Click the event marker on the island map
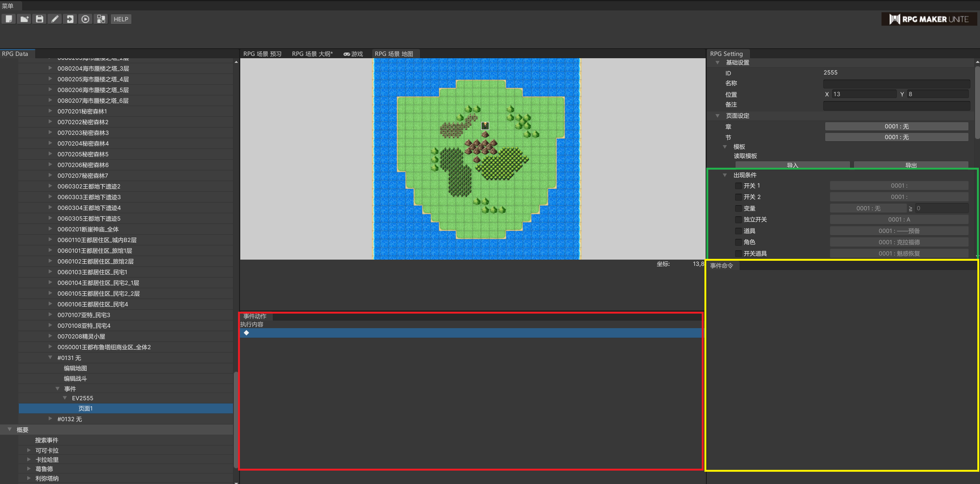This screenshot has width=980, height=484. (485, 126)
